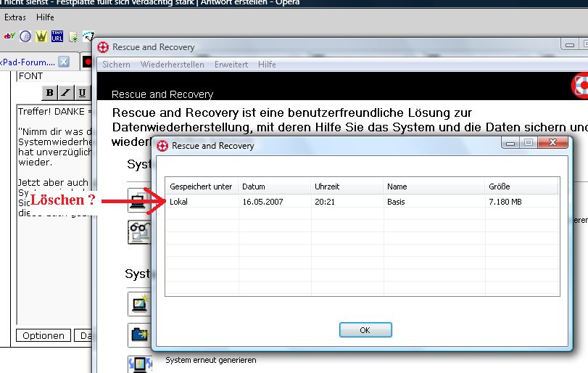Open the Wiederherstellen menu
588x373 pixels.
172,65
